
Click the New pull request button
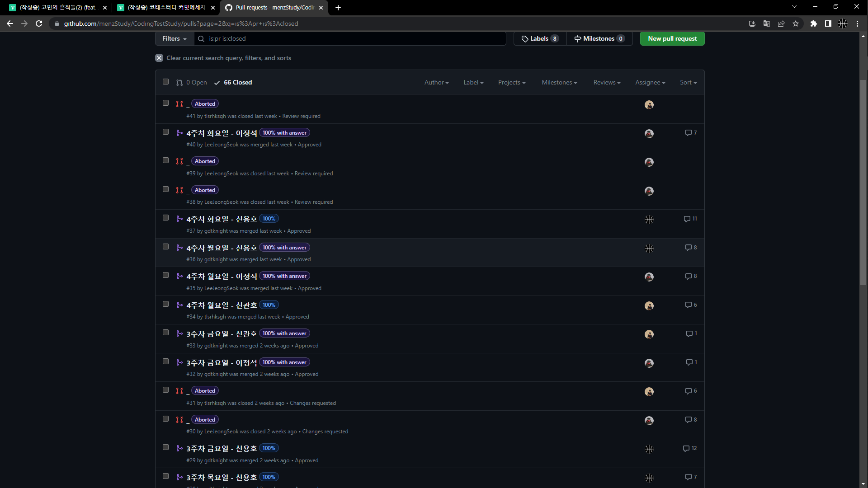(672, 39)
